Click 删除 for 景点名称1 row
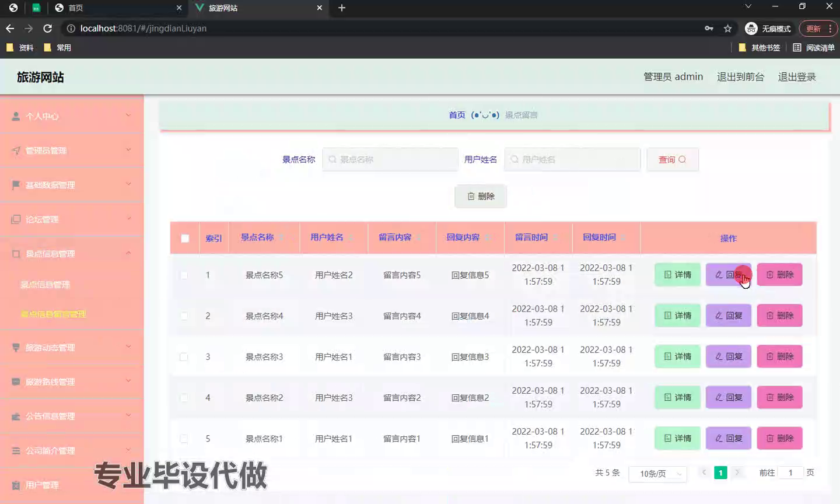The height and width of the screenshot is (504, 840). coord(779,438)
